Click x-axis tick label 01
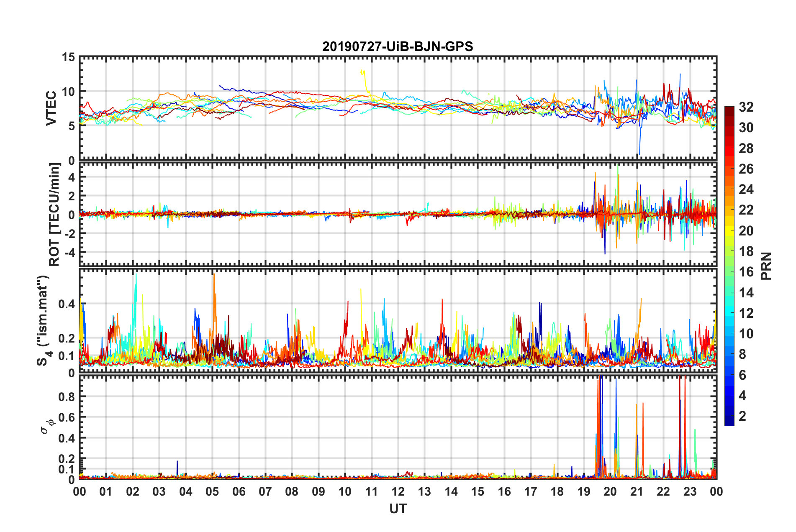796x532 pixels. click(106, 491)
